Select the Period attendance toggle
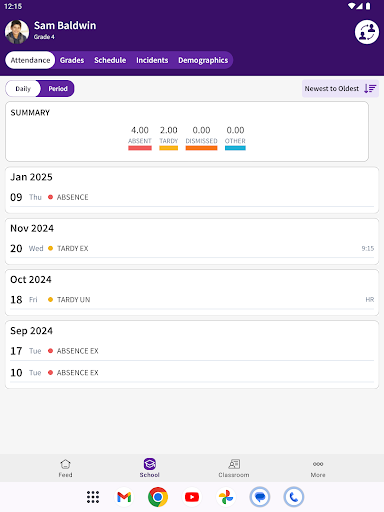This screenshot has height=512, width=384. 58,89
